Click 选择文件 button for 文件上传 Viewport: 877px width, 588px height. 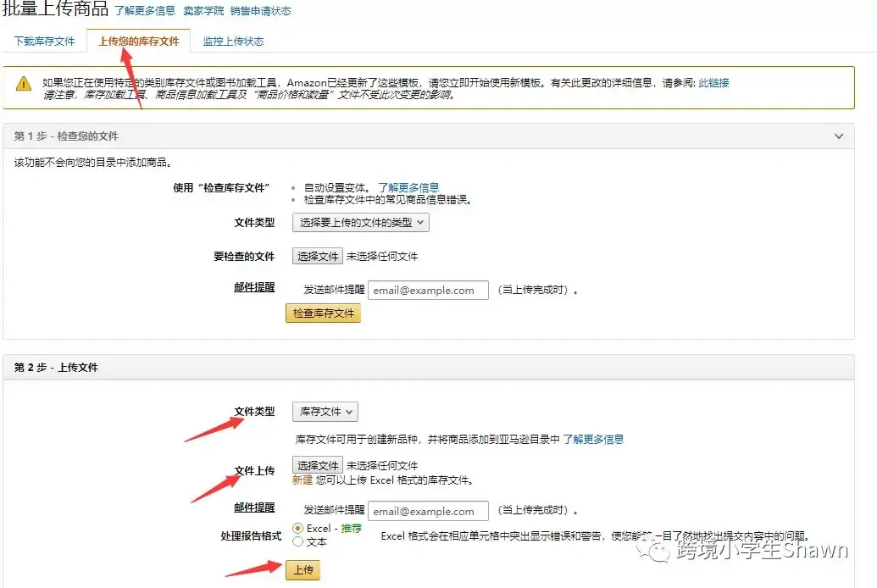point(318,465)
